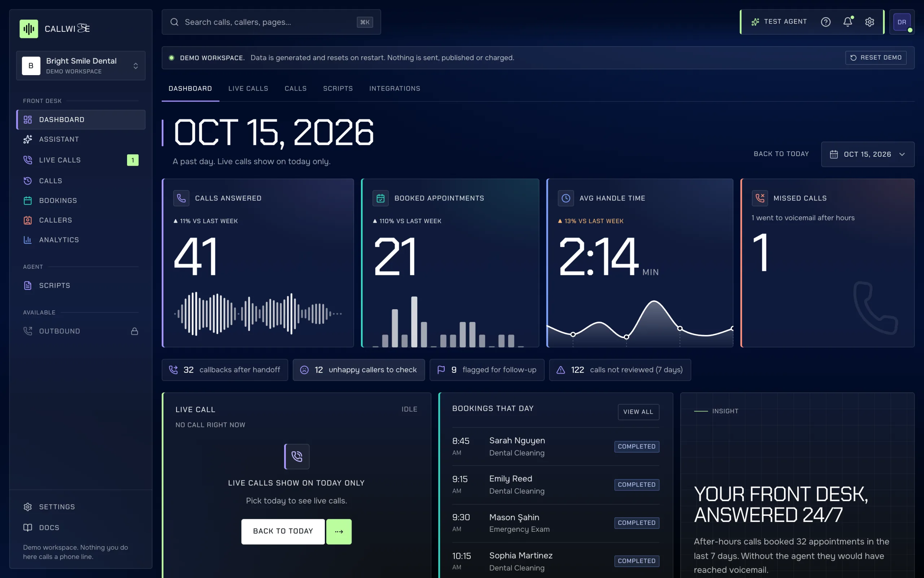This screenshot has height=578, width=924.
Task: Expand the Bright Smile Dental workspace switcher
Action: pyautogui.click(x=80, y=66)
